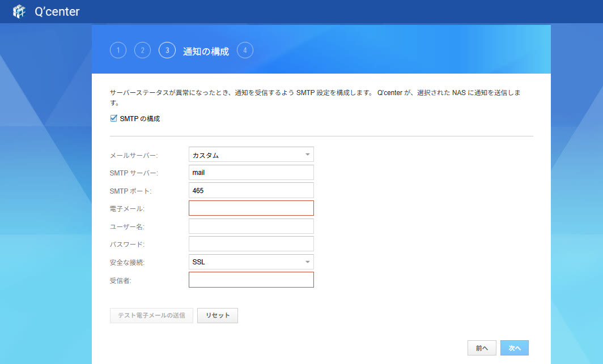Expand the 安全な接続 dropdown arrow

307,262
